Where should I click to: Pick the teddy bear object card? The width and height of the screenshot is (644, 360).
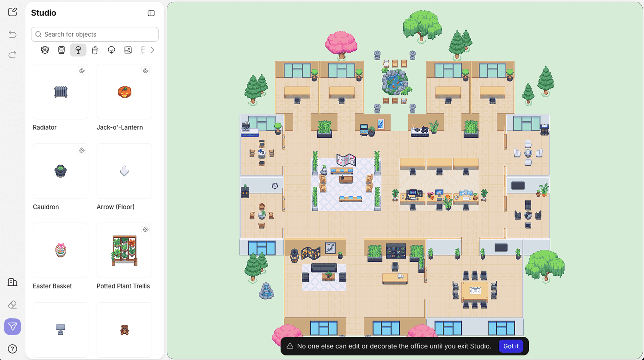click(124, 330)
